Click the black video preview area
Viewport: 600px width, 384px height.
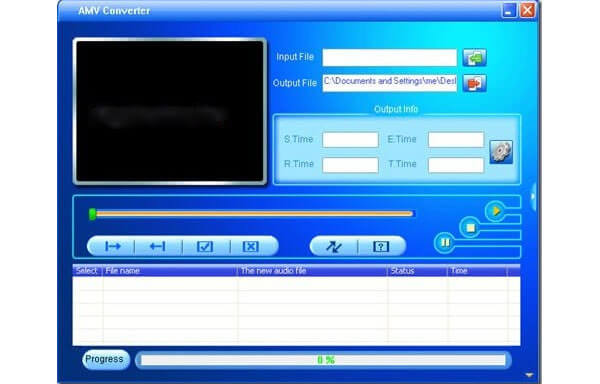pyautogui.click(x=170, y=111)
